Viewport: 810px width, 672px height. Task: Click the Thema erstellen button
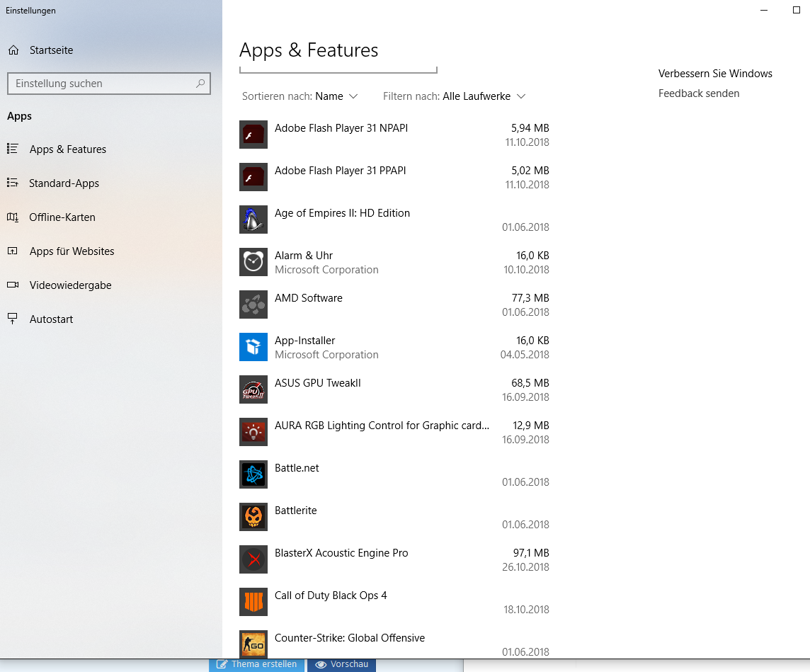point(257,664)
